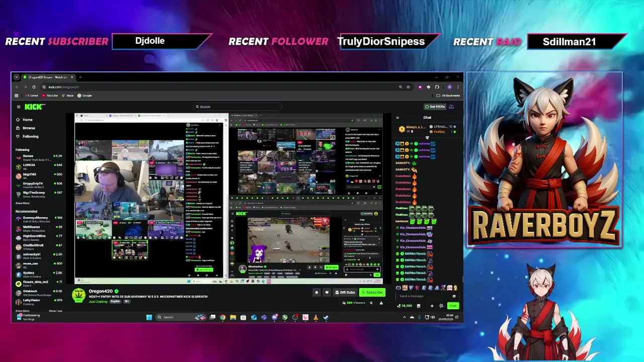Open the MattSuarez recommended channel
This screenshot has width=644, height=362.
39,228
